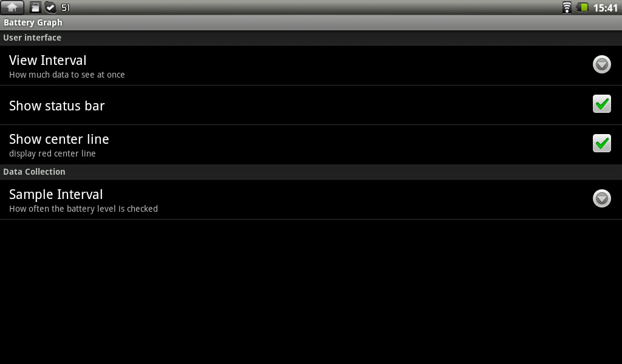Expand the View Interval dropdown arrow
Screen dimensions: 622x364
click(x=602, y=64)
